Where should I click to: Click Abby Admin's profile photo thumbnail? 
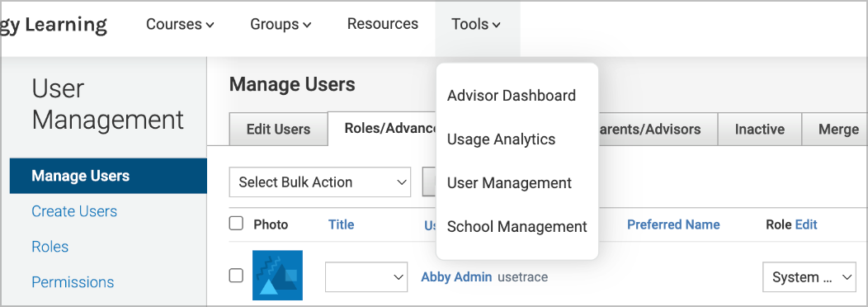(x=277, y=275)
